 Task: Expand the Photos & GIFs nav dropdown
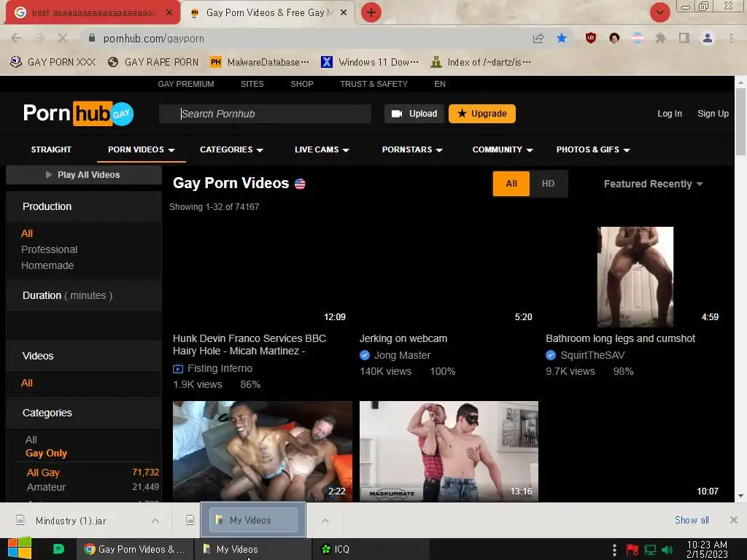pyautogui.click(x=593, y=149)
